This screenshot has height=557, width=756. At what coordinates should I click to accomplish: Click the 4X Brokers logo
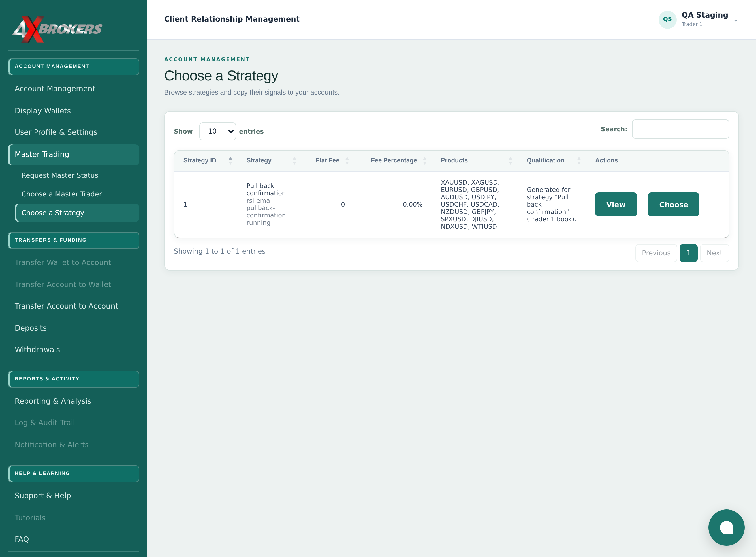57,29
